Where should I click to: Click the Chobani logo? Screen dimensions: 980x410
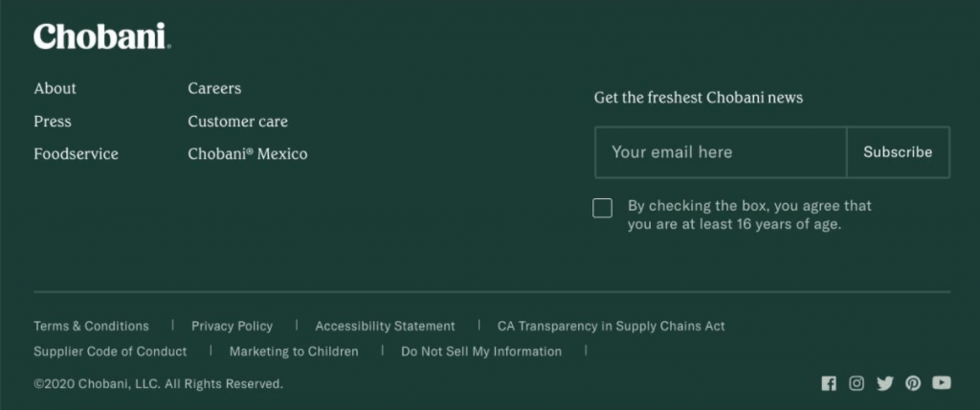click(101, 36)
